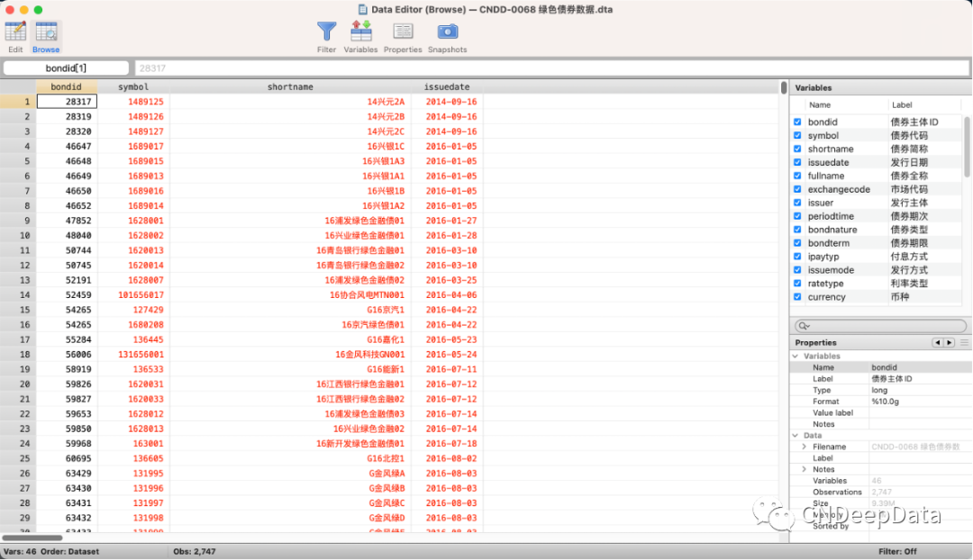Select the symbol column header
The height and width of the screenshot is (560, 973).
pos(133,86)
